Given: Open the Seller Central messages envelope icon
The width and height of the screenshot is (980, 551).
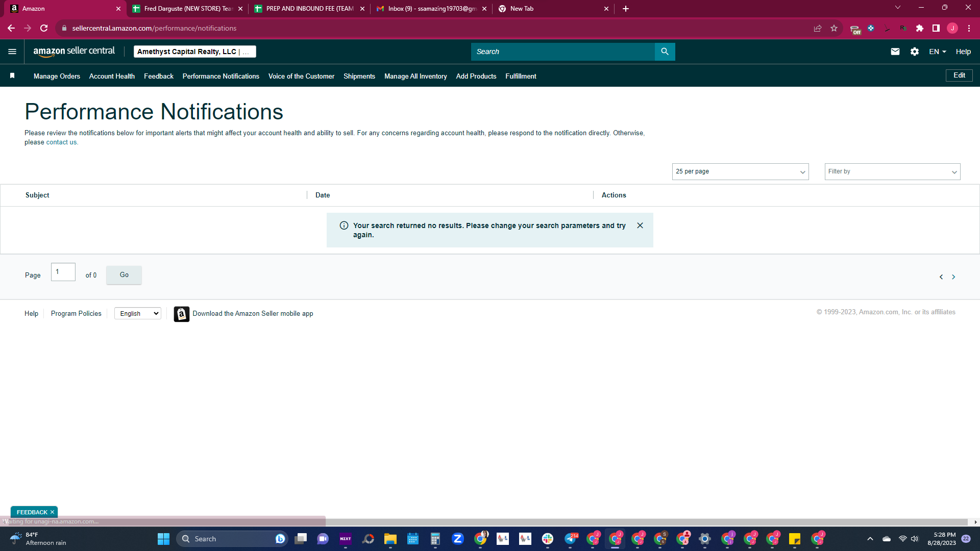Looking at the screenshot, I should pyautogui.click(x=895, y=52).
